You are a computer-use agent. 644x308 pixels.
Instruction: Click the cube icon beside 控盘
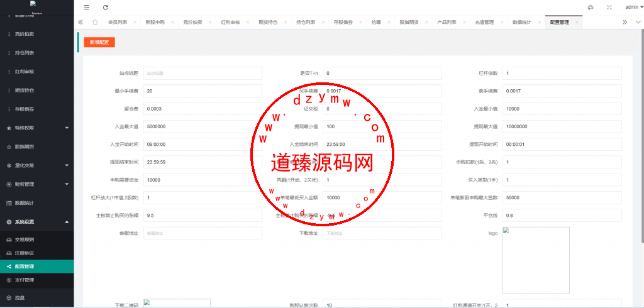[x=9, y=297]
